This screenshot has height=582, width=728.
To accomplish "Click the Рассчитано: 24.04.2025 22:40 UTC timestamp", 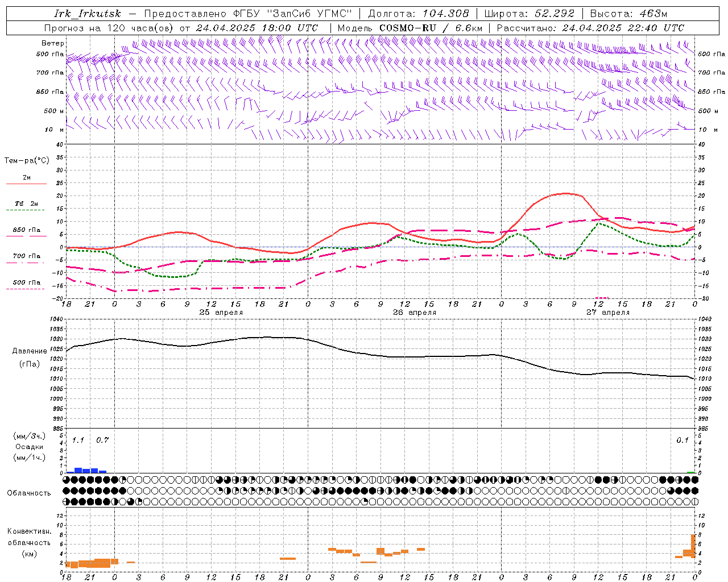I will (x=590, y=28).
